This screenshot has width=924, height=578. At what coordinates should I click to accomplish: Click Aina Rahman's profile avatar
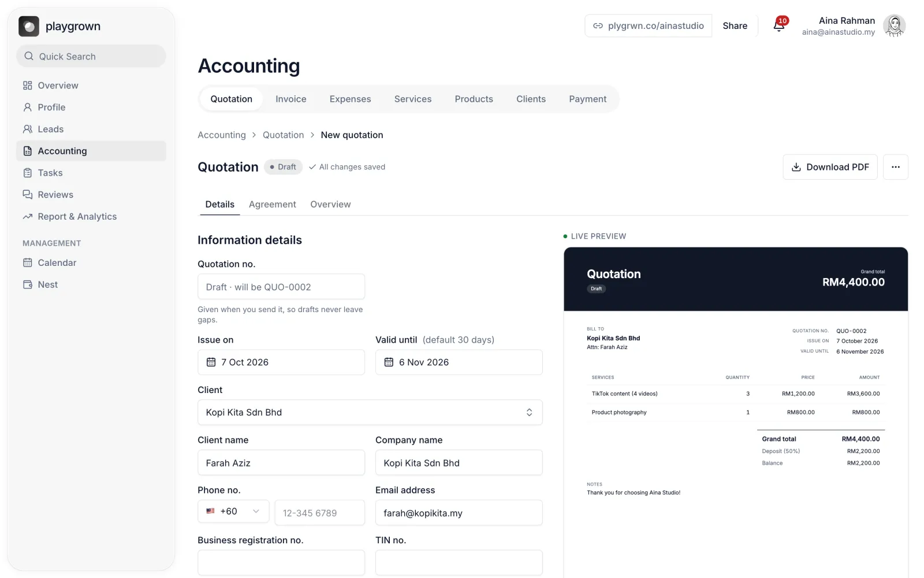[894, 26]
